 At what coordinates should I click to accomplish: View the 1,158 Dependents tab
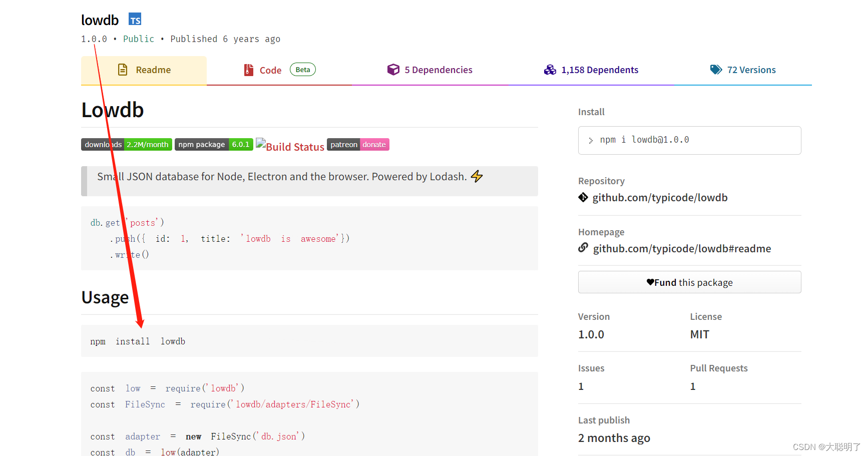tap(591, 70)
